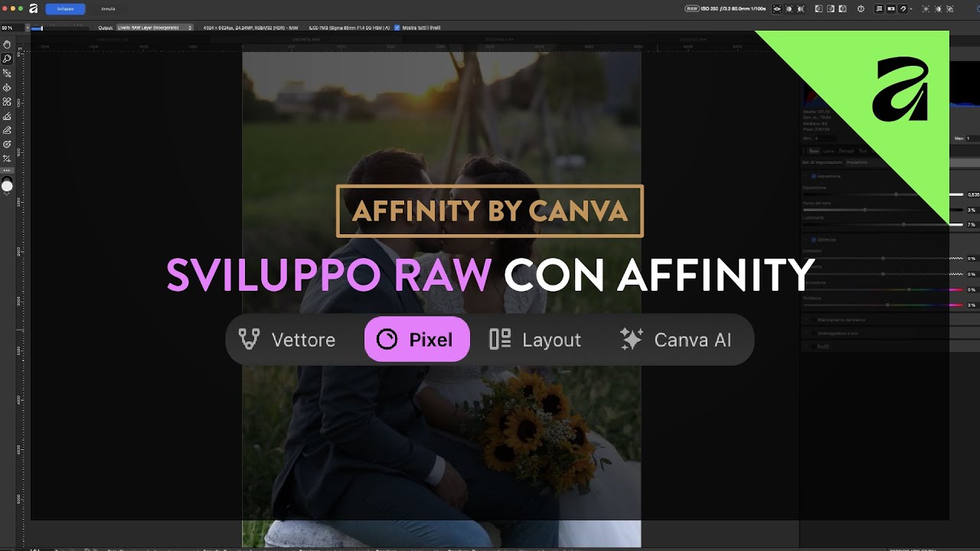Select the Crop tool

pos(7,158)
